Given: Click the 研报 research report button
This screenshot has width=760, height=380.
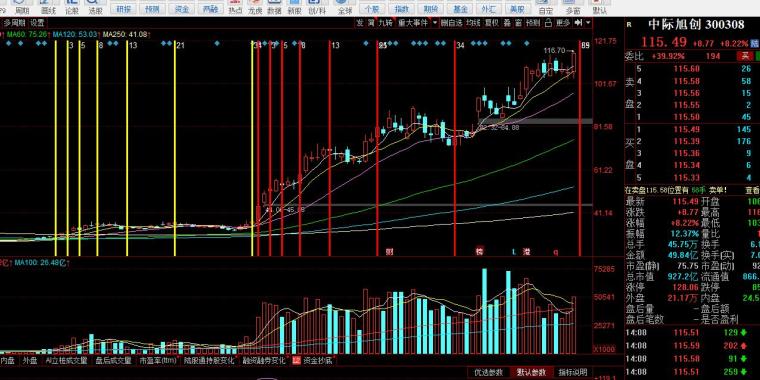Looking at the screenshot, I should pos(123,8).
